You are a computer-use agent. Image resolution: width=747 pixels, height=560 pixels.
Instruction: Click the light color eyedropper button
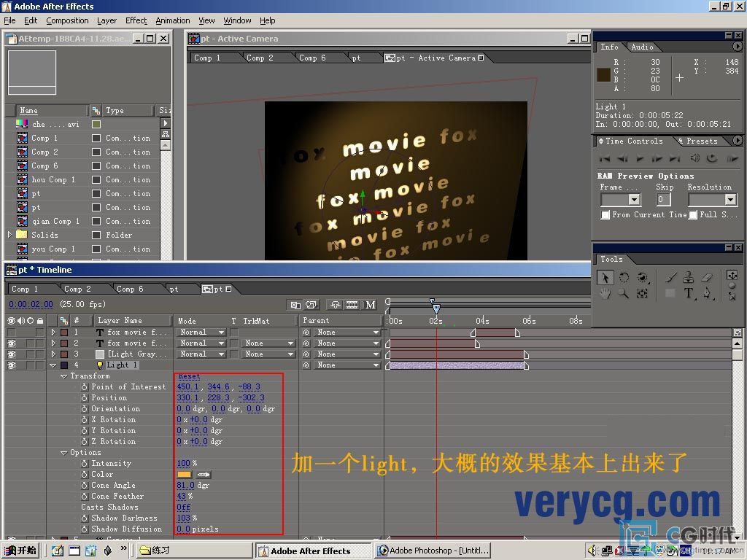click(204, 474)
